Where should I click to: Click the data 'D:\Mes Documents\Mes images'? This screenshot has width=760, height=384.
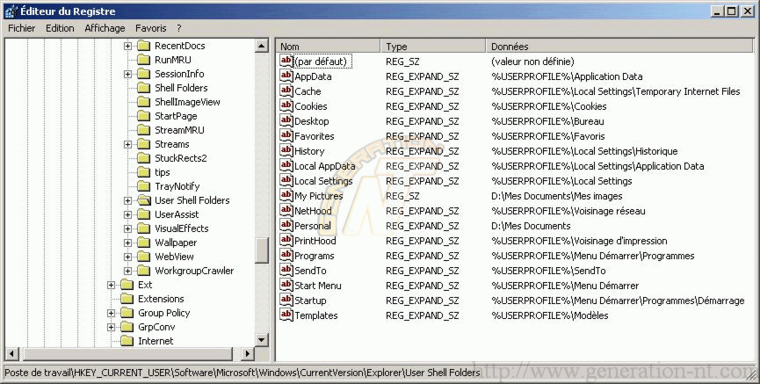click(557, 196)
